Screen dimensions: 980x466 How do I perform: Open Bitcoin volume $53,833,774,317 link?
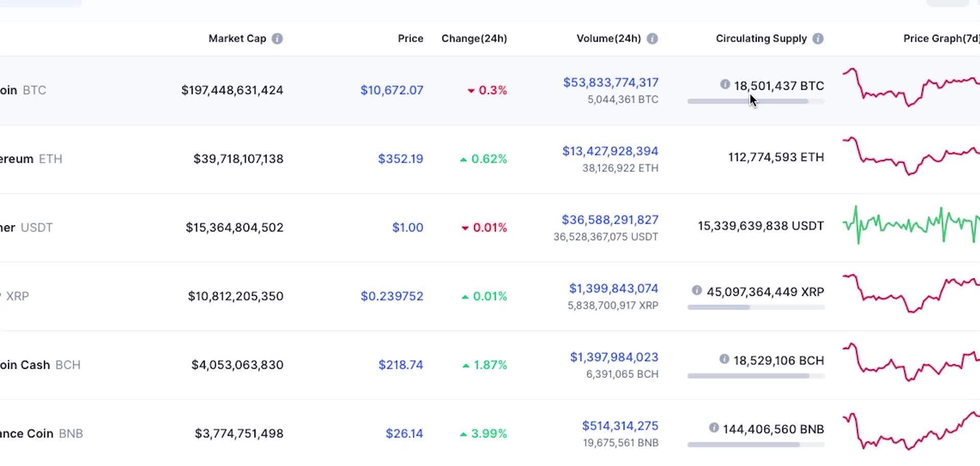[x=611, y=83]
